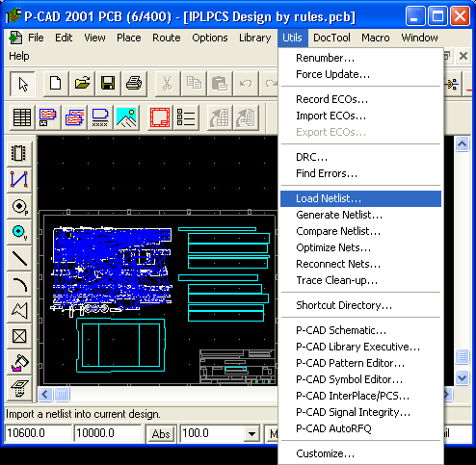Click the Abs coordinate mode button
This screenshot has width=476, height=465.
pos(161,434)
